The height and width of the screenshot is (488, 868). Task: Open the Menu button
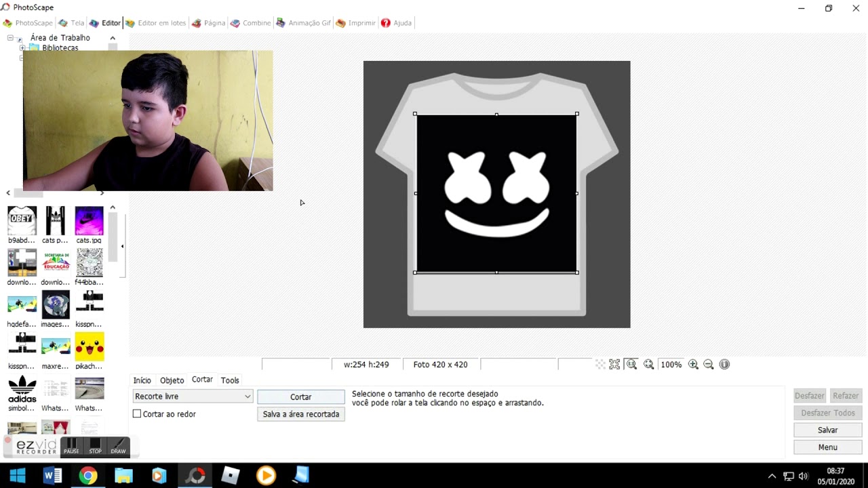(x=828, y=447)
